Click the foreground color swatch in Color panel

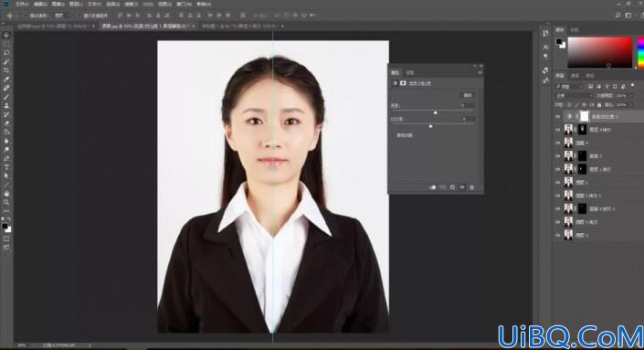click(x=559, y=41)
